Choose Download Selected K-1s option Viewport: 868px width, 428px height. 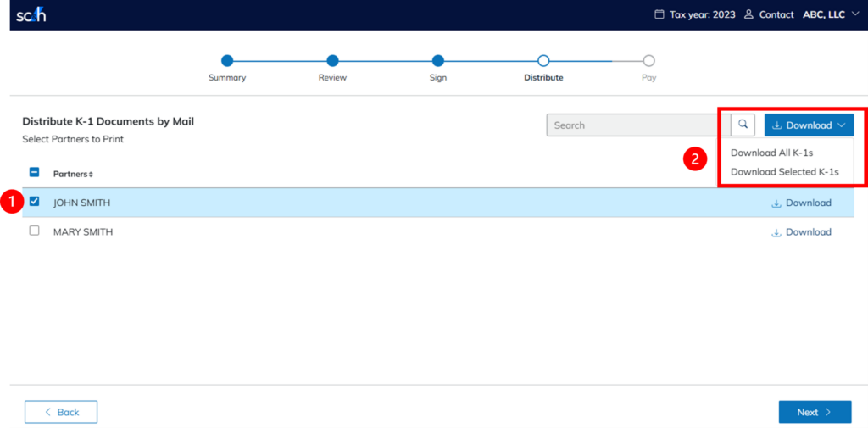784,171
